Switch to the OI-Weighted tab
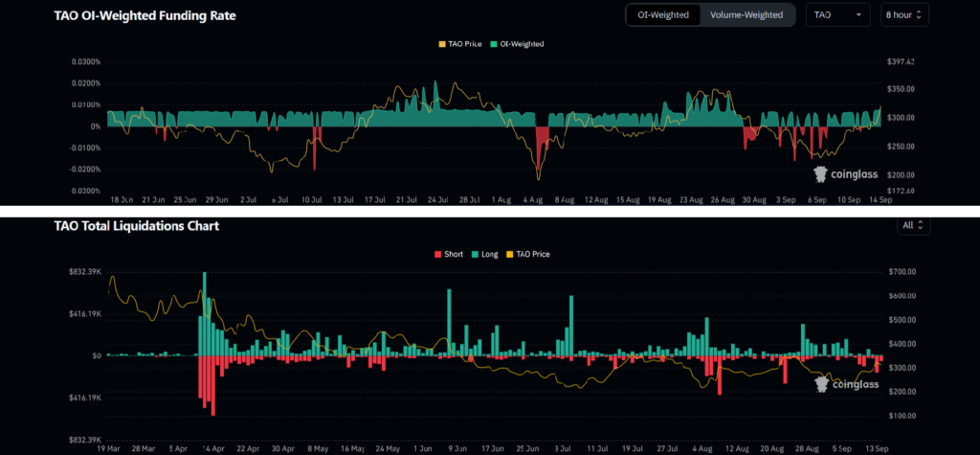This screenshot has height=455, width=980. (x=663, y=14)
